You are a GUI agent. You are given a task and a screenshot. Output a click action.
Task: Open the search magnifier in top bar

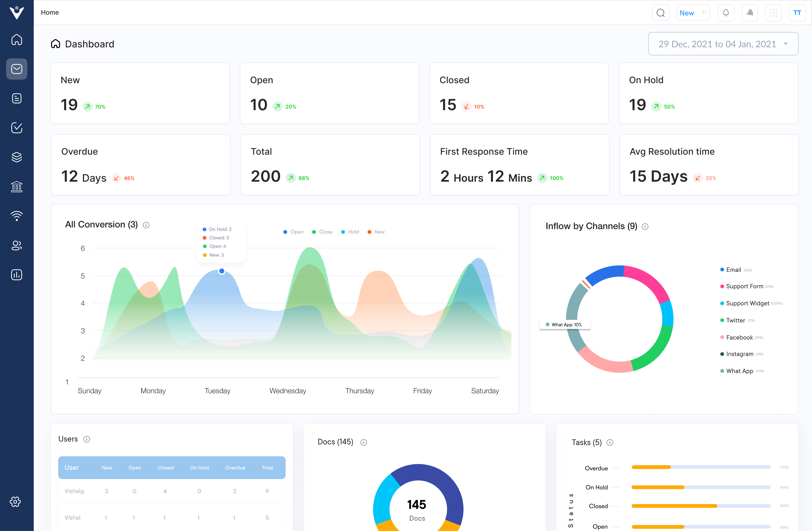pos(661,13)
